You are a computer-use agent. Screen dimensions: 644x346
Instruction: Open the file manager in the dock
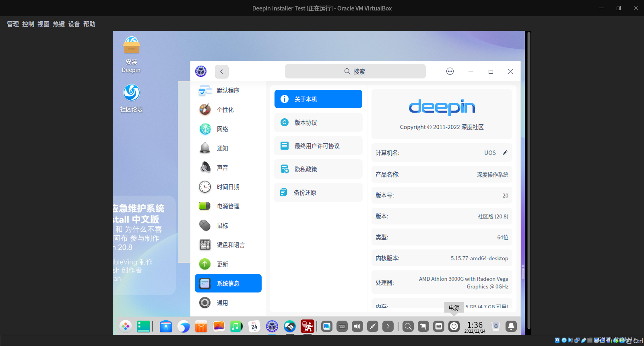click(x=166, y=326)
